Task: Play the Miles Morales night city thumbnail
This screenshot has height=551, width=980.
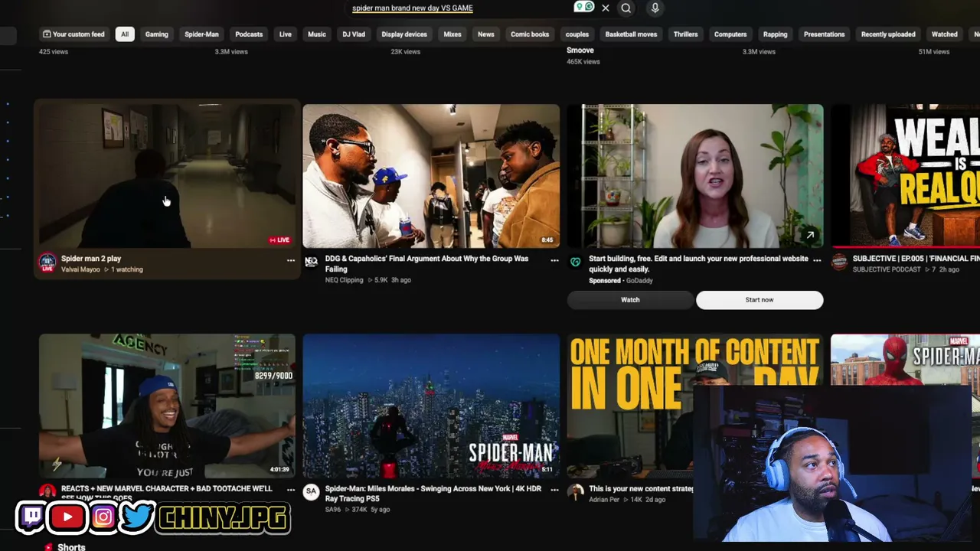Action: [431, 406]
